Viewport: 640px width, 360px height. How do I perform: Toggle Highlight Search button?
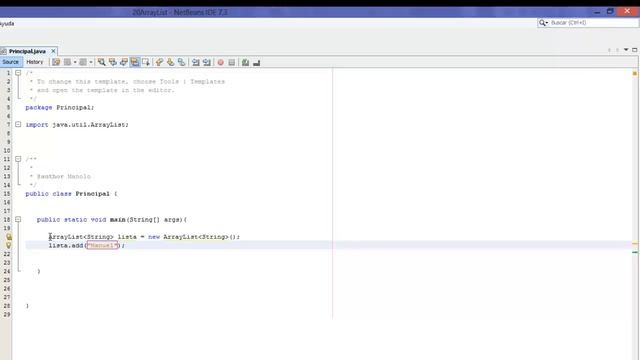(135, 62)
